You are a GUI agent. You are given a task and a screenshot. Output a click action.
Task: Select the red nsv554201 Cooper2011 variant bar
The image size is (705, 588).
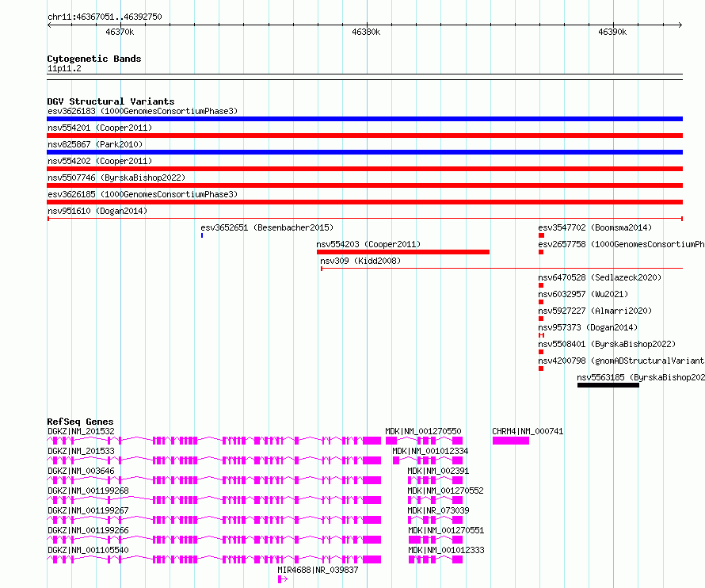(x=364, y=136)
